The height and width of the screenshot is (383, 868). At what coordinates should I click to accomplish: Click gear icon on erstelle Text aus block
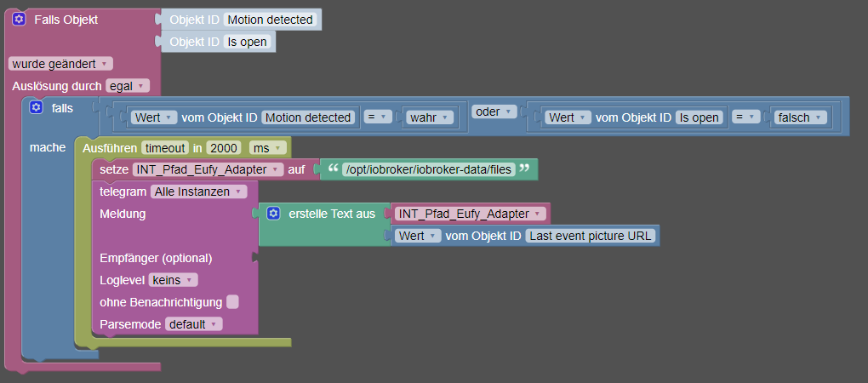(x=273, y=213)
